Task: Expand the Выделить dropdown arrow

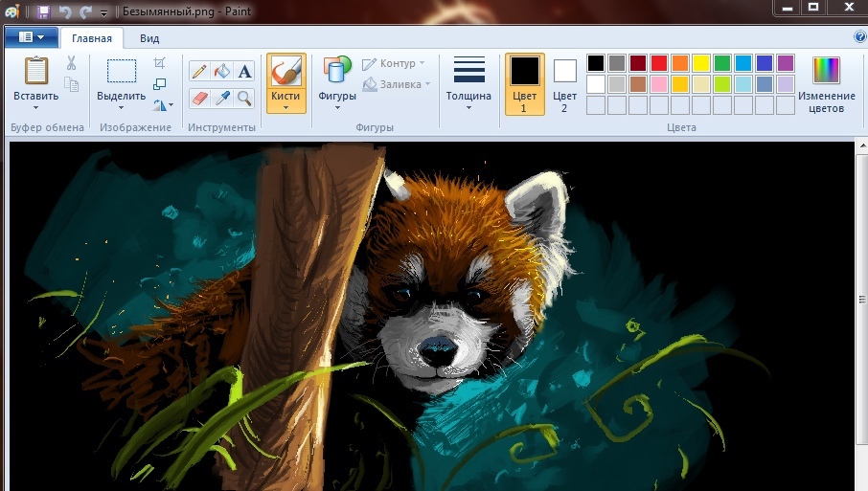Action: click(x=122, y=107)
